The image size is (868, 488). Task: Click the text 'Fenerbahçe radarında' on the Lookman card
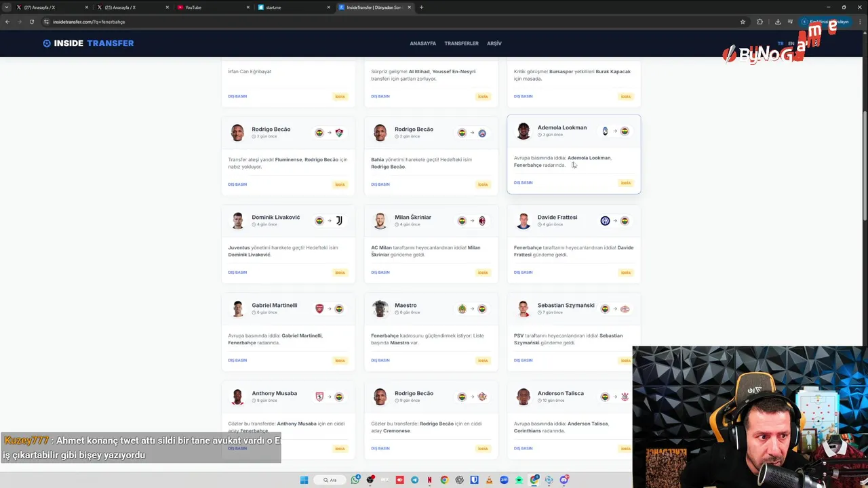click(x=538, y=165)
